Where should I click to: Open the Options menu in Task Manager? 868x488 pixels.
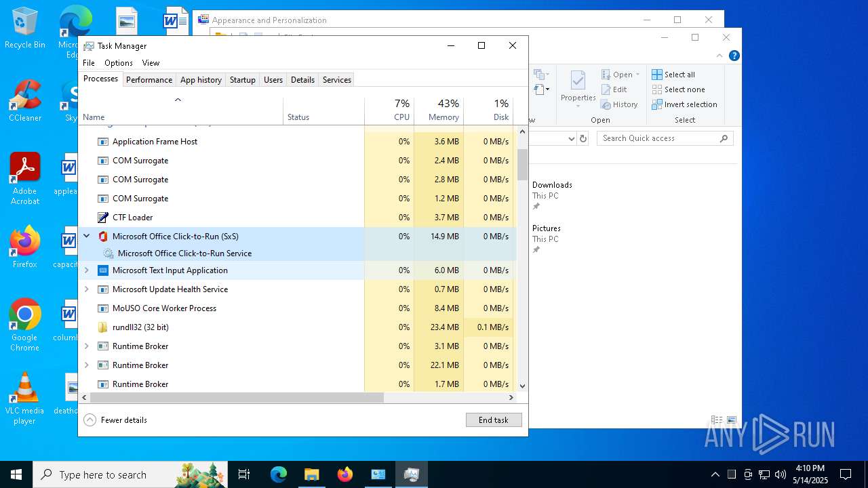pyautogui.click(x=119, y=63)
